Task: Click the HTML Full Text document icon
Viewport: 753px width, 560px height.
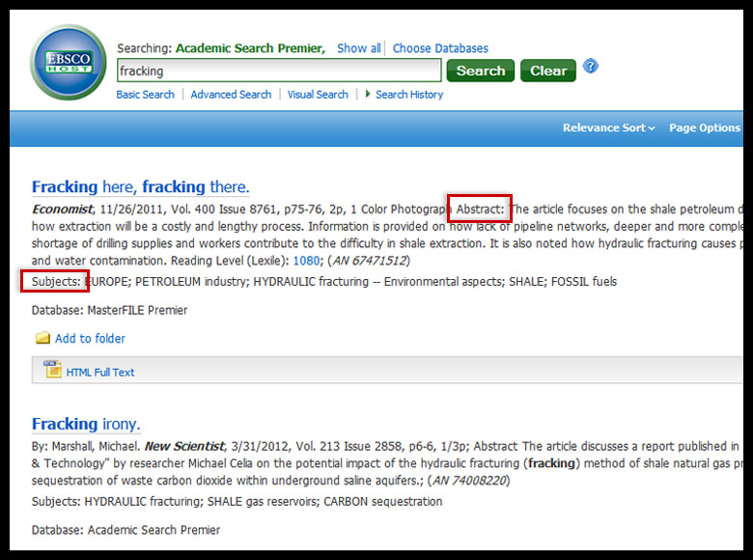Action: (51, 371)
